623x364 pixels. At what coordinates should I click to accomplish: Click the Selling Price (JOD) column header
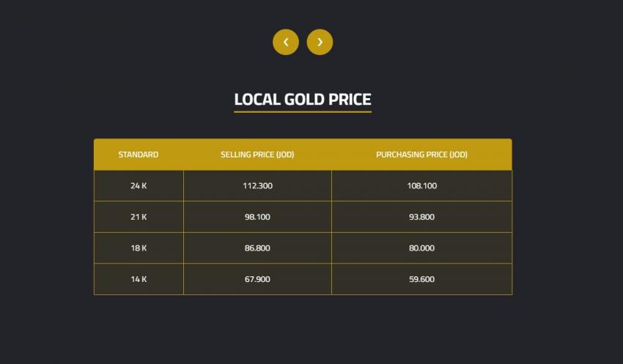tap(257, 155)
